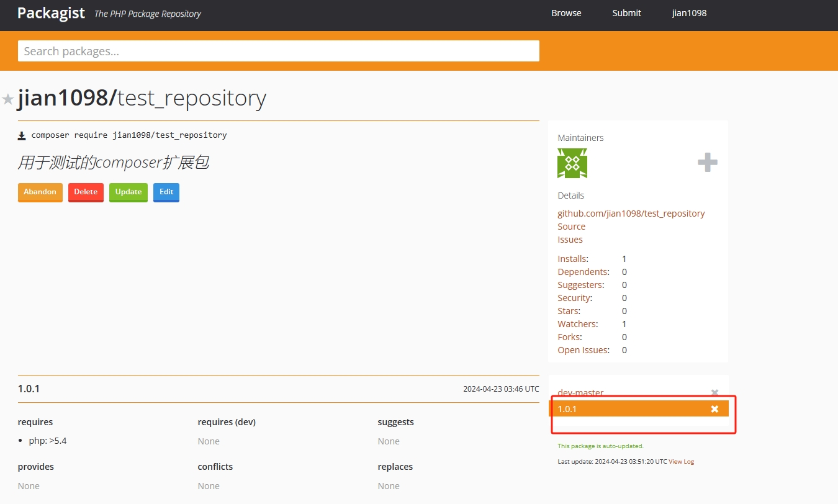Click the jian1098 vendor name in title
838x504 pixels.
[63, 98]
